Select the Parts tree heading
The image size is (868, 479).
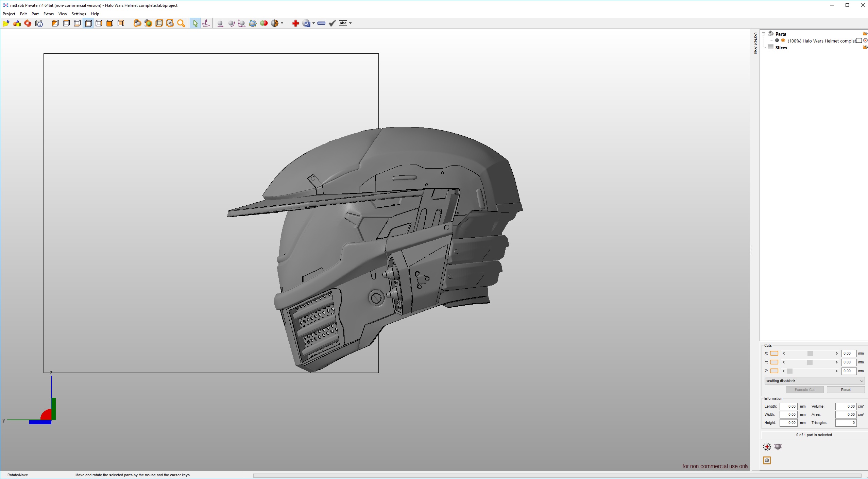click(781, 34)
